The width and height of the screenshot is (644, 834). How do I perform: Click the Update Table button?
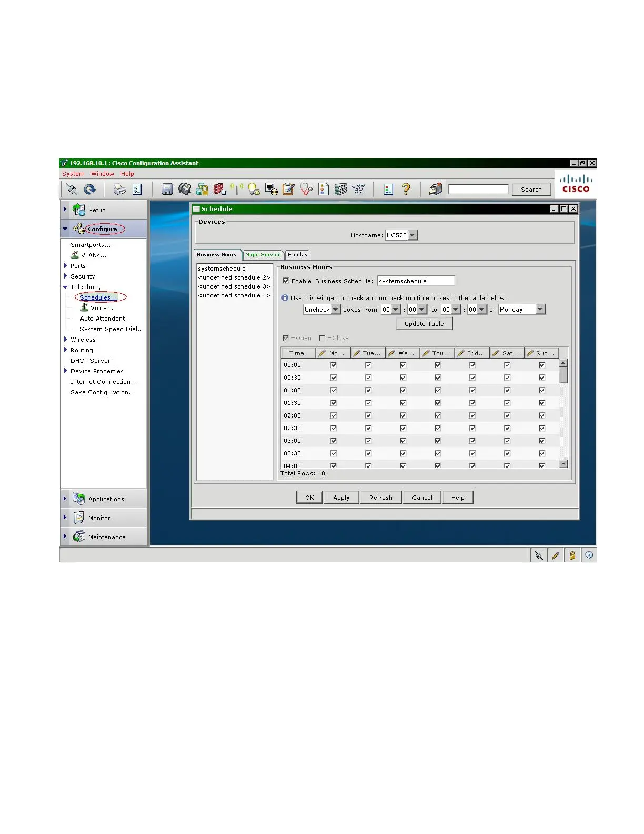tap(424, 324)
